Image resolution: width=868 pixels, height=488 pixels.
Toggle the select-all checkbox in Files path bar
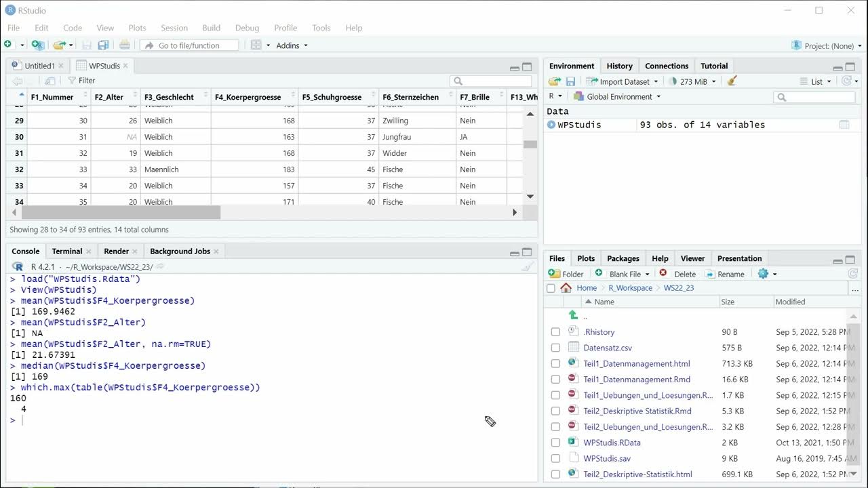(551, 288)
